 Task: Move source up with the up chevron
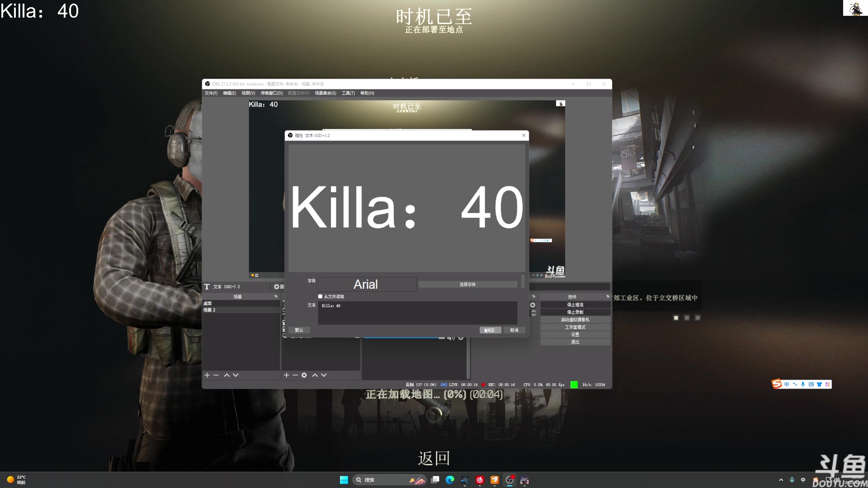pos(315,375)
